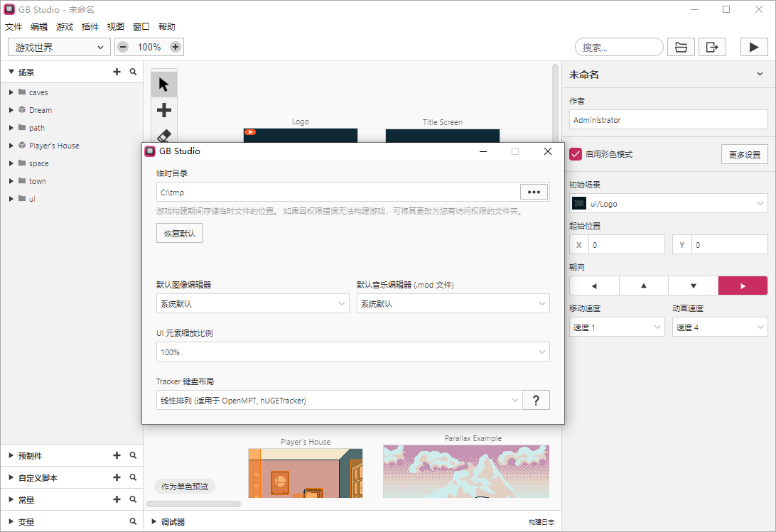The width and height of the screenshot is (776, 532).
Task: Search custom scripts (自定义脚本)
Action: point(133,477)
